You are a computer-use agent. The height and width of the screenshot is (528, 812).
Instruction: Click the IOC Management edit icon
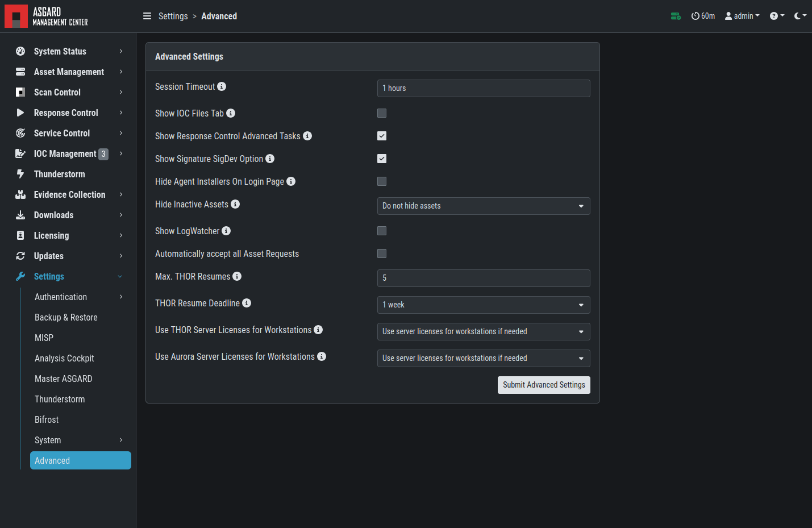[20, 153]
